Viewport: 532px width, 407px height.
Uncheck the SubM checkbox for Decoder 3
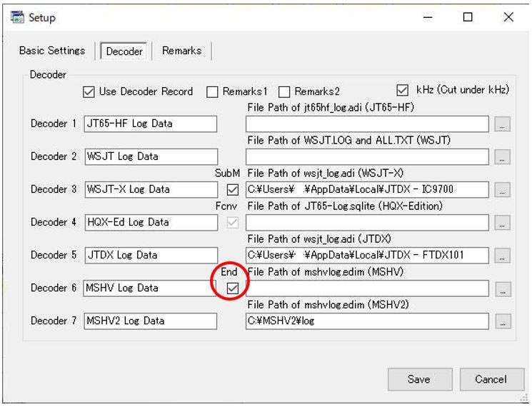point(232,190)
